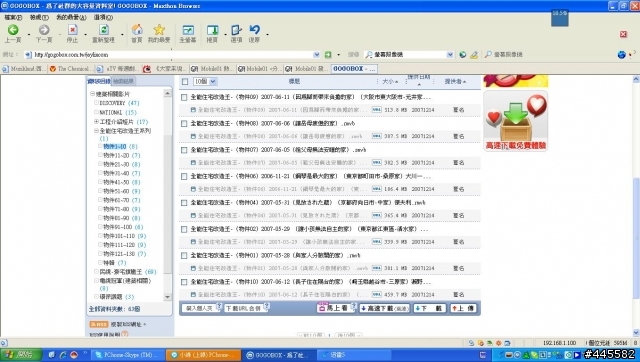Expand the 工程介紹短片 (17) folder
Viewport: 640px width, 362px height.
tap(96, 122)
